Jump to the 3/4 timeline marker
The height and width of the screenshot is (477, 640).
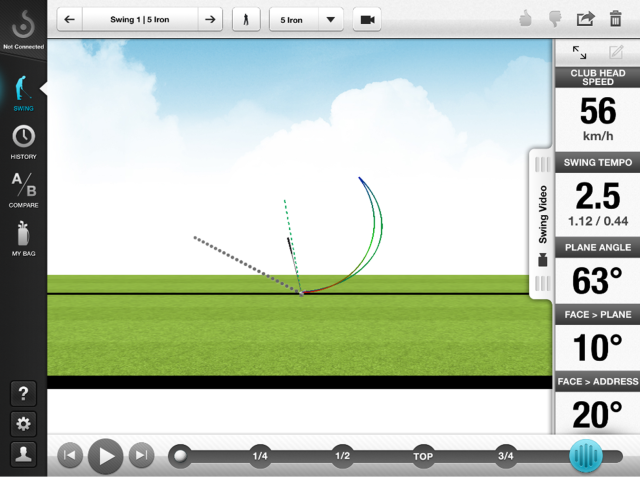[x=505, y=456]
